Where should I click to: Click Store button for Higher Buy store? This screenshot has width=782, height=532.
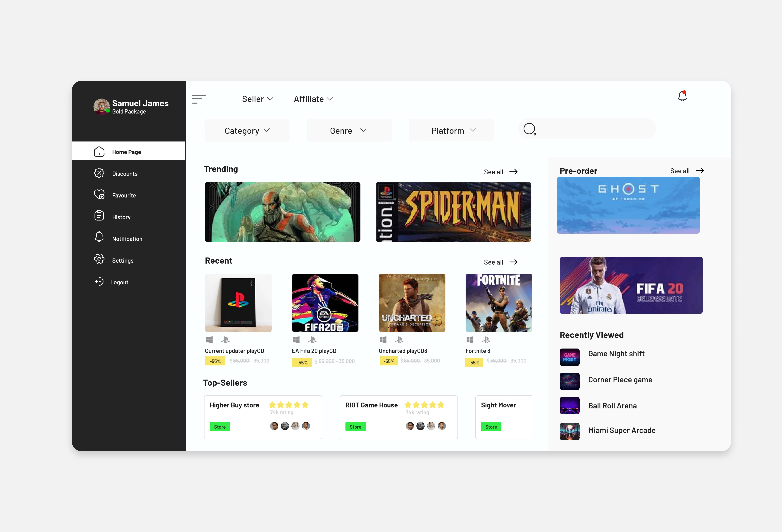point(220,427)
